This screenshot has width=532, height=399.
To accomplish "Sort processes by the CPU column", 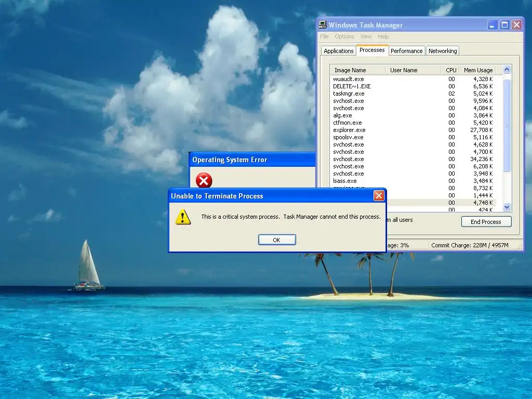I will click(450, 70).
